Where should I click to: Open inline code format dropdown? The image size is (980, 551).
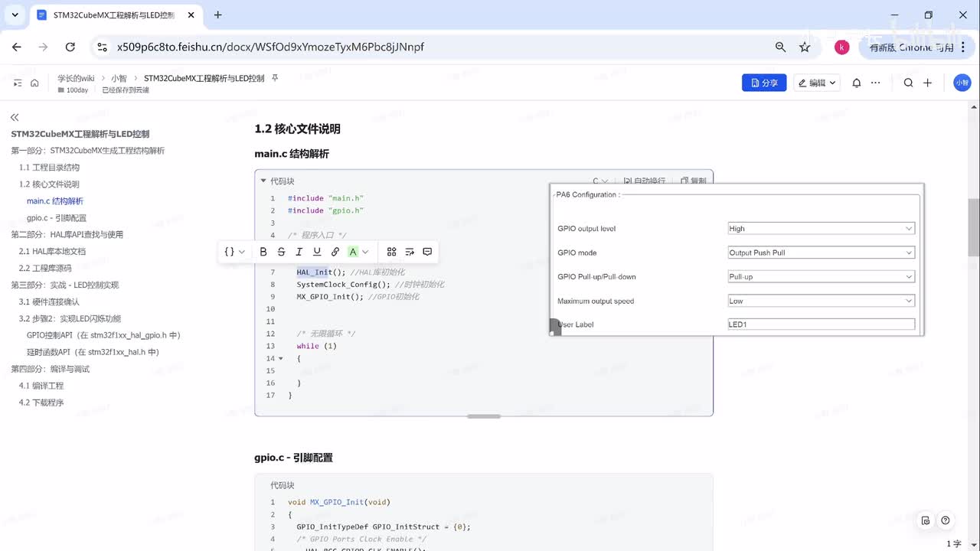(x=234, y=252)
